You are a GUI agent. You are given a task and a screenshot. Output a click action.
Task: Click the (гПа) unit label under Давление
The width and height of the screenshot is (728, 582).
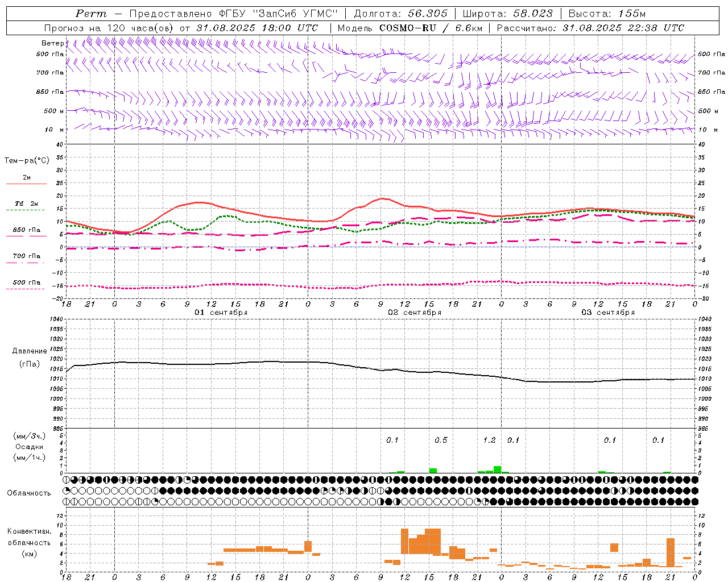[x=29, y=364]
